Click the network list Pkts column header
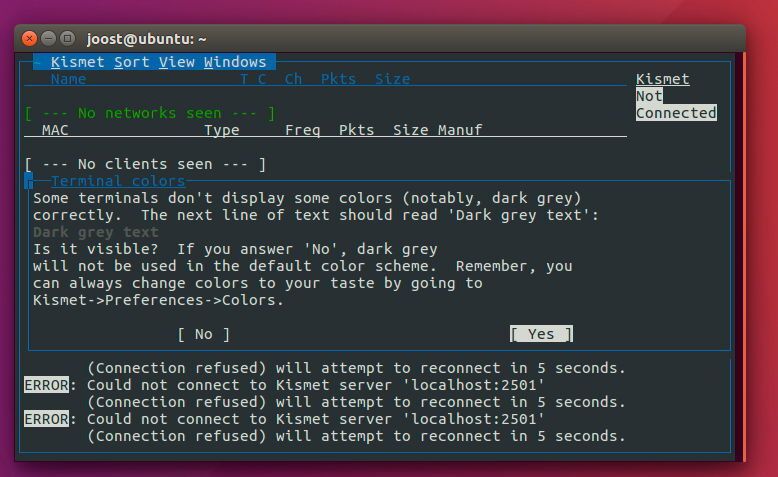This screenshot has height=477, width=778. (338, 79)
